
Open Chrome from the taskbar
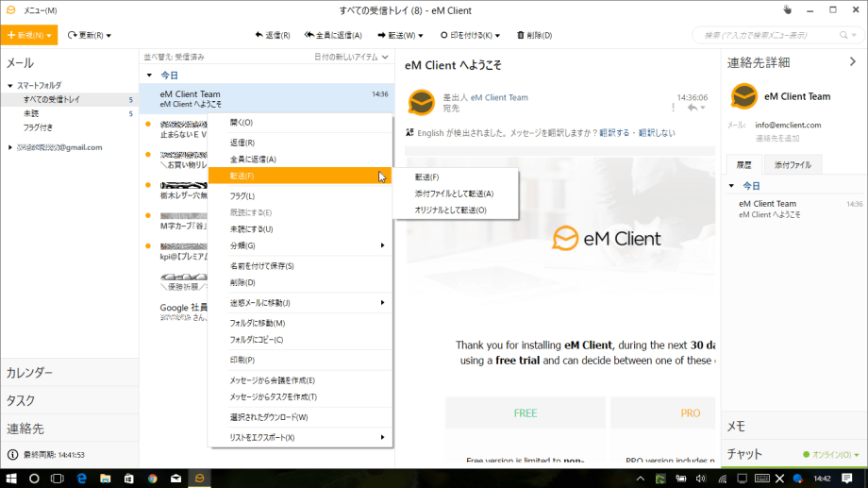152,478
